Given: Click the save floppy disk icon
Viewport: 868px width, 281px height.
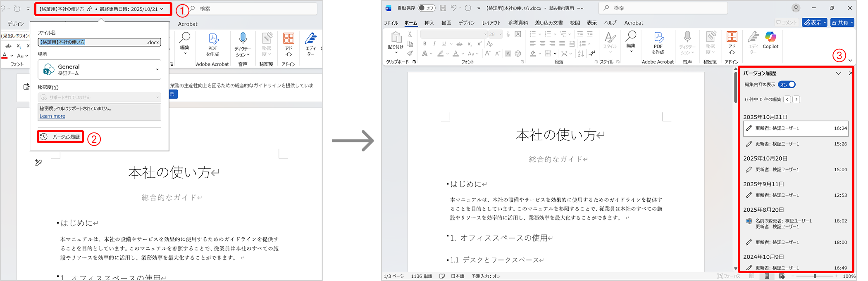Looking at the screenshot, I should pos(443,8).
